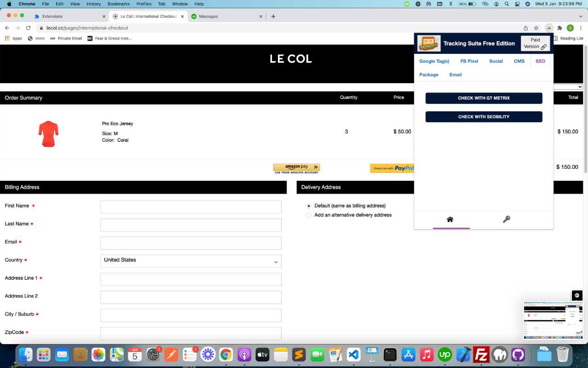Click the Pro Eco Jersey product image
This screenshot has width=588, height=368.
pyautogui.click(x=48, y=134)
